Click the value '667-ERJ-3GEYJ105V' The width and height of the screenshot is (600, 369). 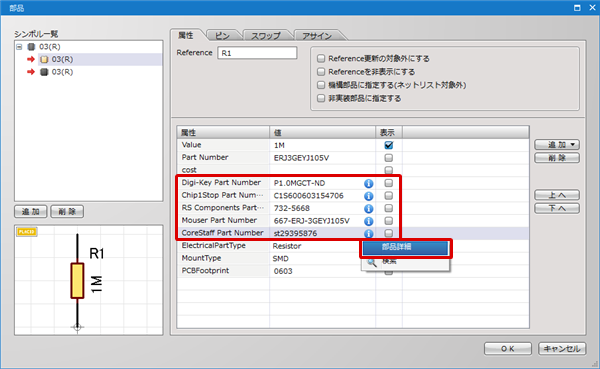[x=311, y=221]
